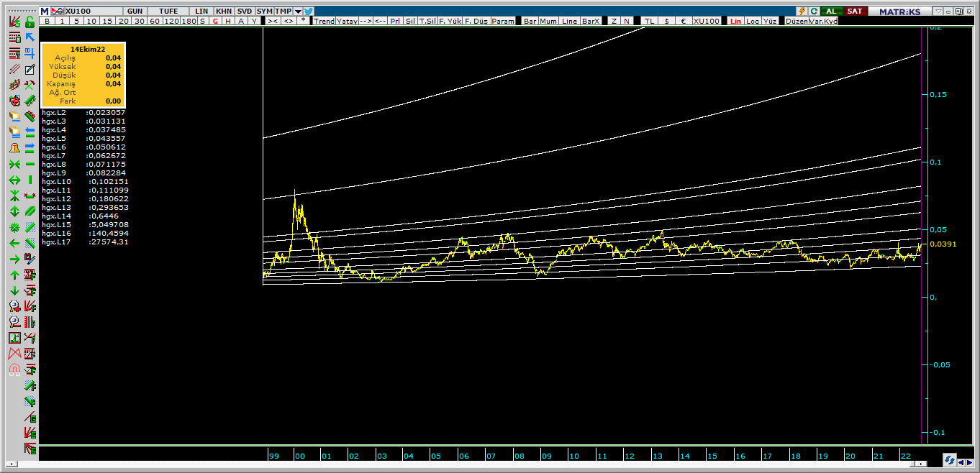Viewport: 980px width, 473px height.
Task: Select TL currency mode
Action: point(649,21)
